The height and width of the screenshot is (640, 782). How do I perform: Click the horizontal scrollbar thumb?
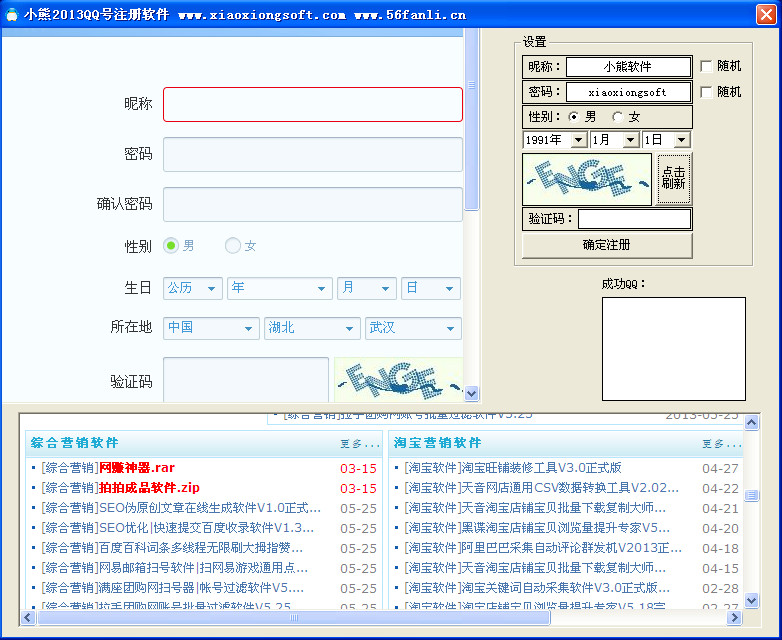click(x=294, y=618)
